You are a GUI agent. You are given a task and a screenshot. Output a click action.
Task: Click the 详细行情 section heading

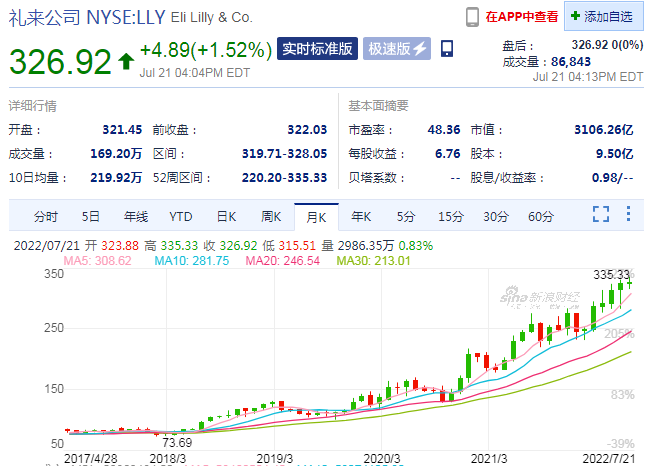(33, 106)
